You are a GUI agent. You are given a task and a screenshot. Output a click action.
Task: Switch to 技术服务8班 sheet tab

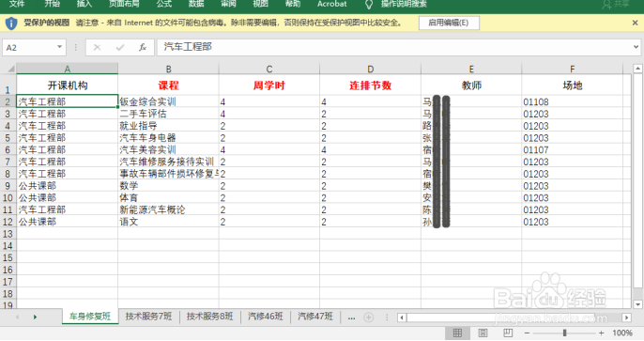pos(210,317)
